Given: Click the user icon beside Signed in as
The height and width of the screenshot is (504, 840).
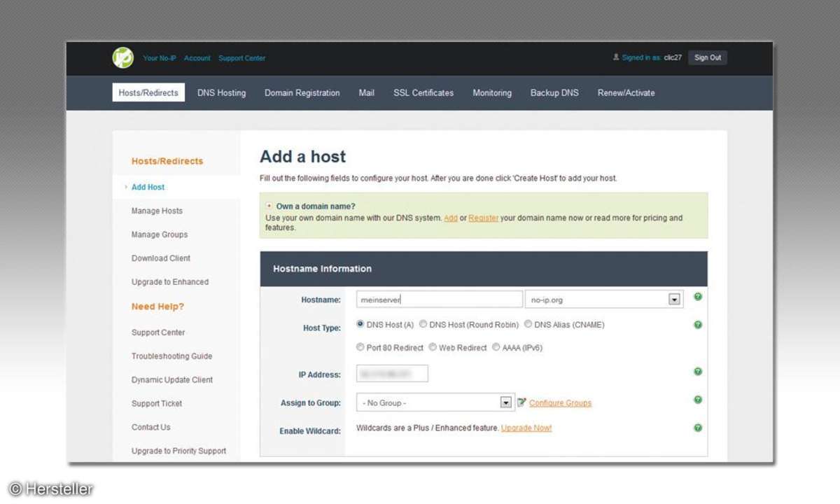Looking at the screenshot, I should [616, 57].
